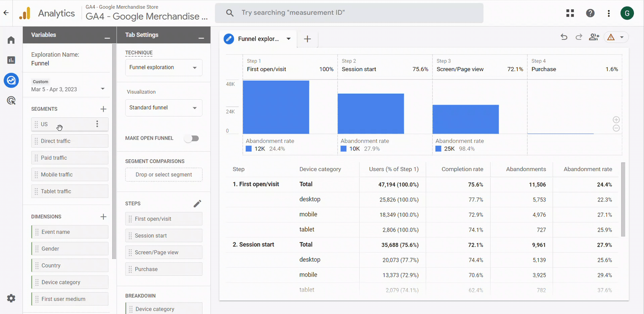644x314 pixels.
Task: Open Advertising from the left sidebar
Action: click(x=10, y=100)
